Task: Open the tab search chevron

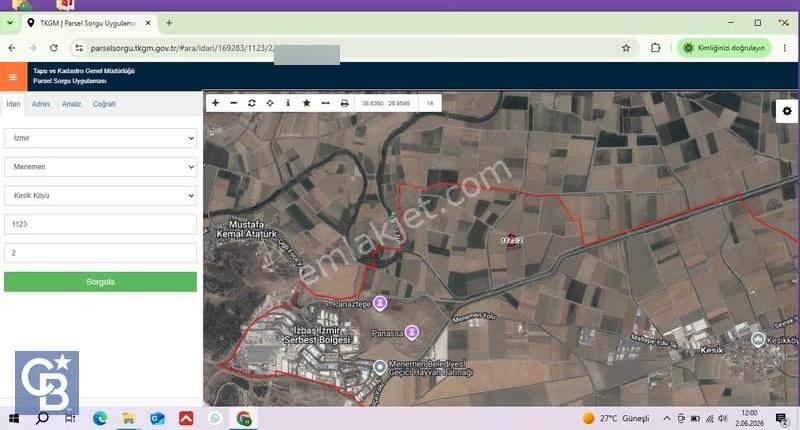Action: pos(10,23)
